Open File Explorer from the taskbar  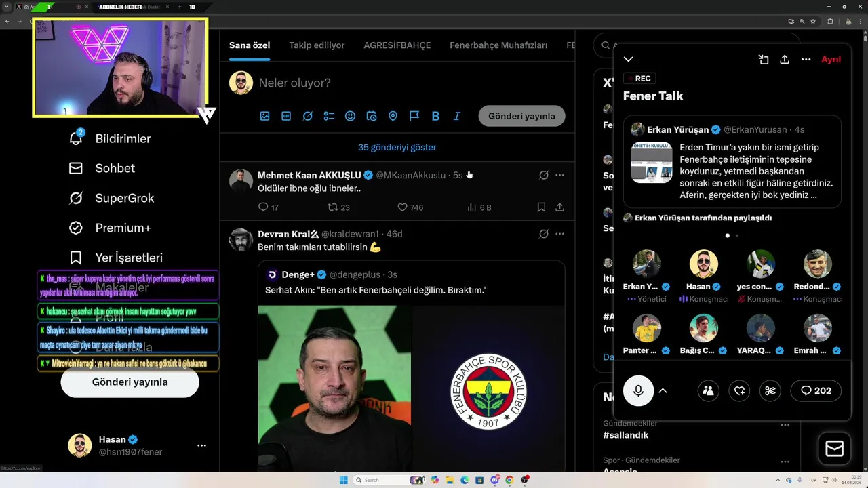pyautogui.click(x=450, y=480)
